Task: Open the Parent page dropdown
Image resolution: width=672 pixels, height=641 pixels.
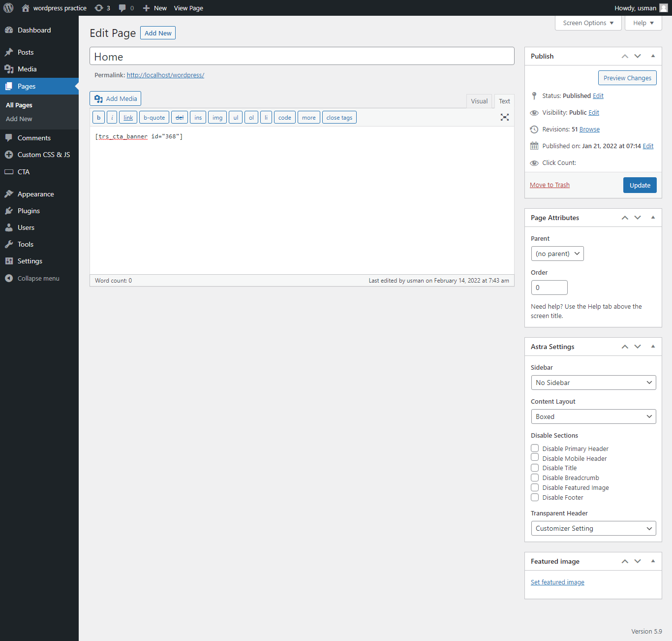Action: click(x=557, y=254)
